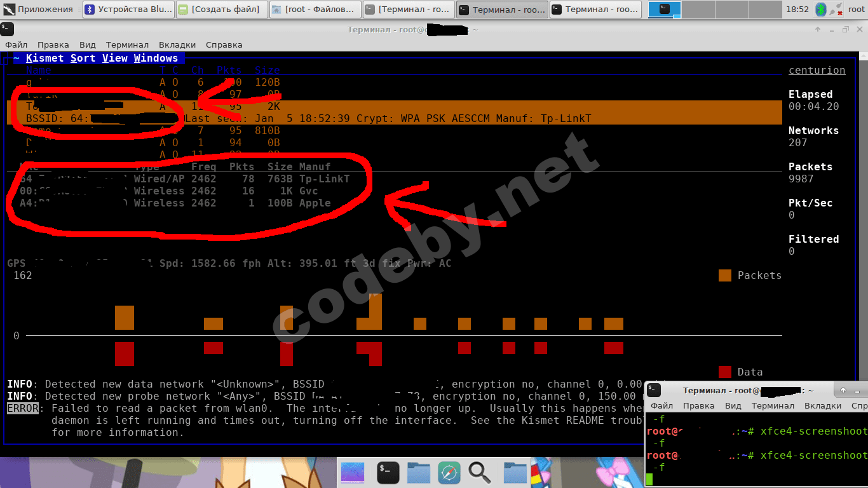Open the Терминал menu in the menu bar

click(x=127, y=45)
